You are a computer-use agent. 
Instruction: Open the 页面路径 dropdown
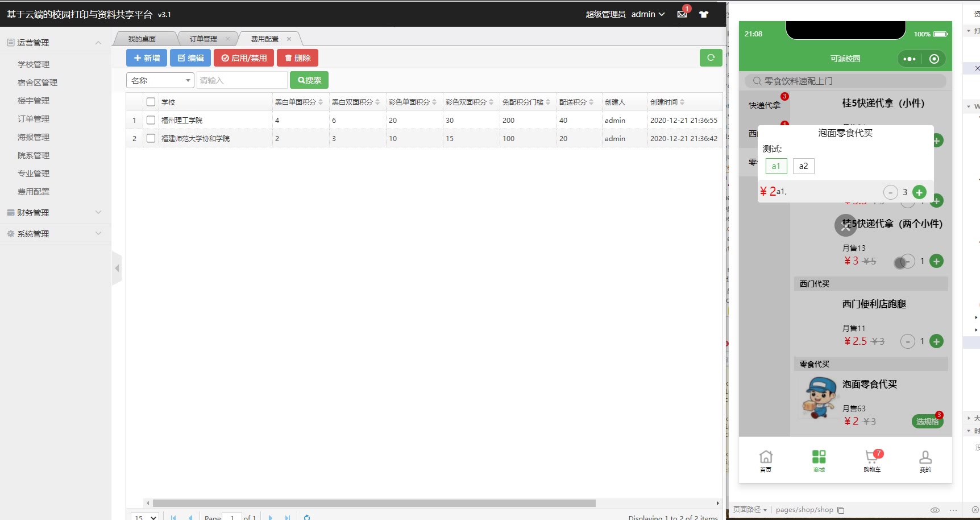750,510
